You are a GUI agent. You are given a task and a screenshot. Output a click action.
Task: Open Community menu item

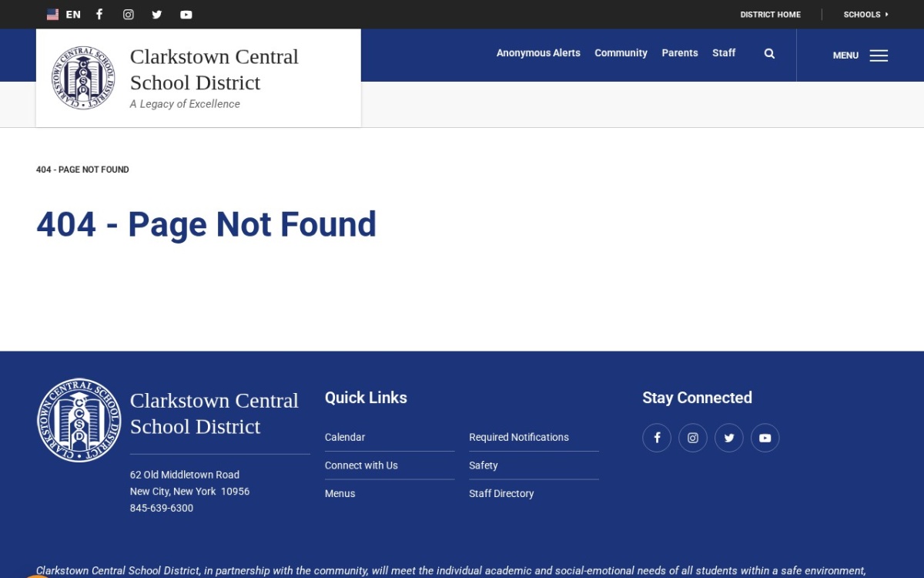pos(621,53)
